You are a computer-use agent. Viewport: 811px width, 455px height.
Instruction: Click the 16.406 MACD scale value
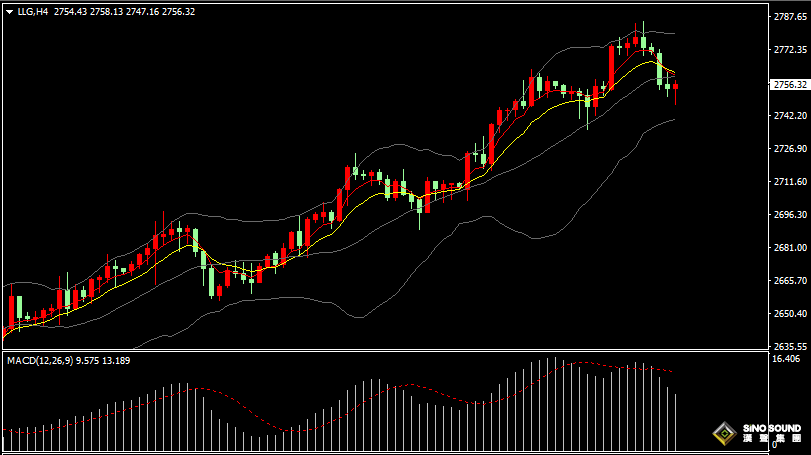click(786, 359)
